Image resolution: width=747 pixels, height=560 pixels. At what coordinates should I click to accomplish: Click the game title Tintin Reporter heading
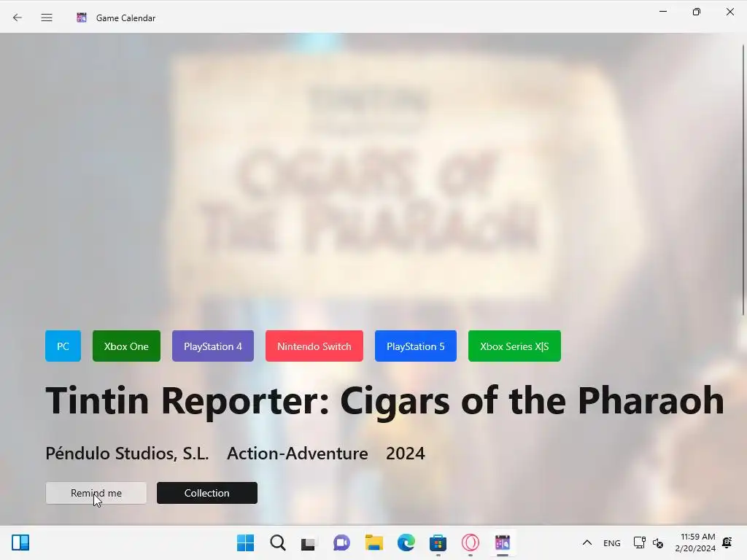[384, 401]
